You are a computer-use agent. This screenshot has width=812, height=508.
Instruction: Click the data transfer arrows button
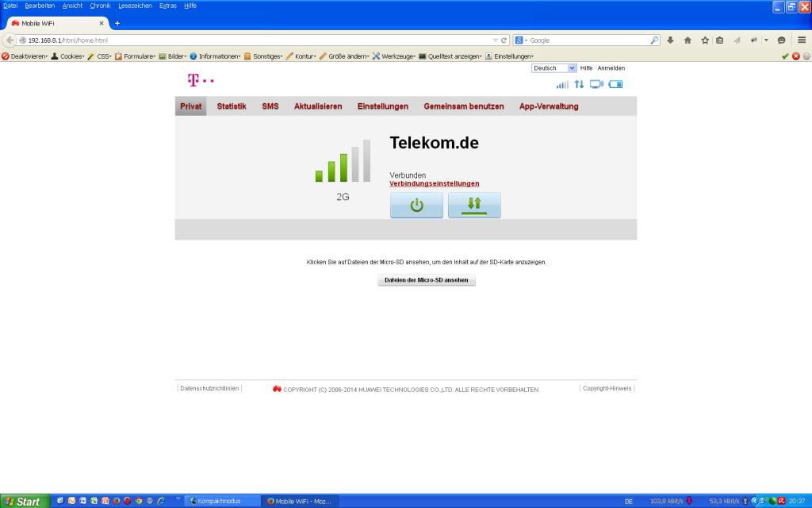click(474, 206)
